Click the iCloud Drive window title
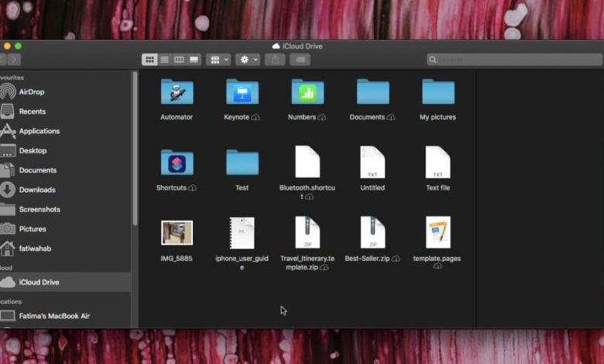 click(x=297, y=46)
